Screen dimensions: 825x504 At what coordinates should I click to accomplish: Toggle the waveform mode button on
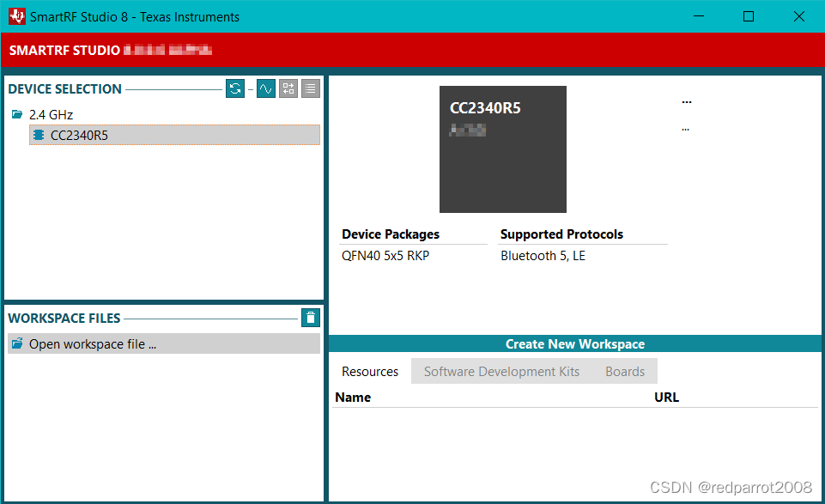pos(266,88)
